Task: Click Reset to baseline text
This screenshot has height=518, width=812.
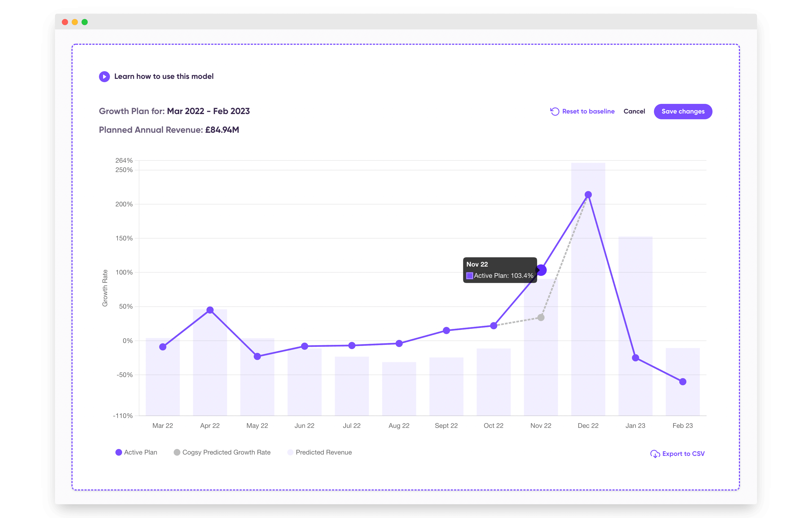Action: coord(588,112)
